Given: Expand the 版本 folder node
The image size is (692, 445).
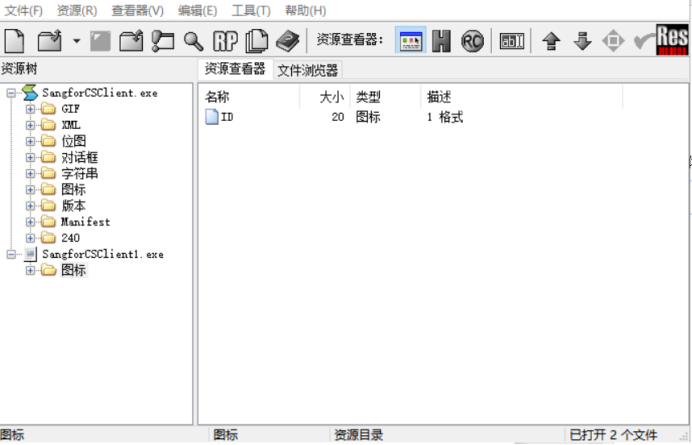Looking at the screenshot, I should point(30,206).
